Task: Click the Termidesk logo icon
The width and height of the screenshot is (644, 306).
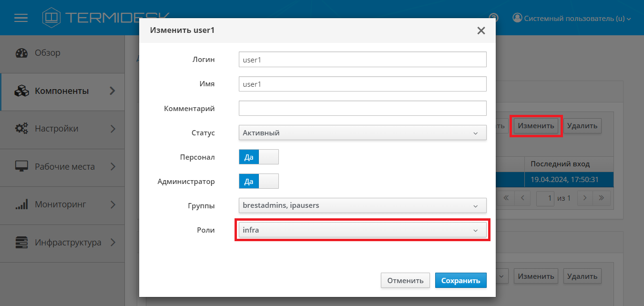Action: pos(51,18)
